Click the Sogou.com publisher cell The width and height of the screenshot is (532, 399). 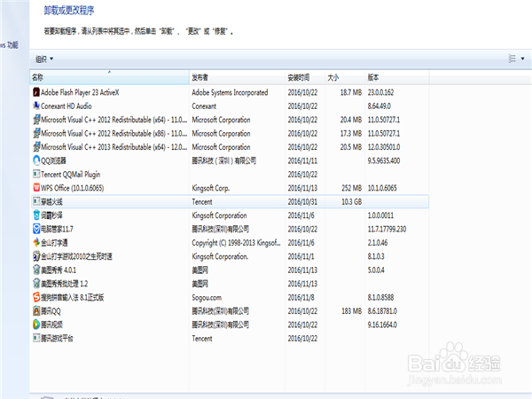point(207,298)
